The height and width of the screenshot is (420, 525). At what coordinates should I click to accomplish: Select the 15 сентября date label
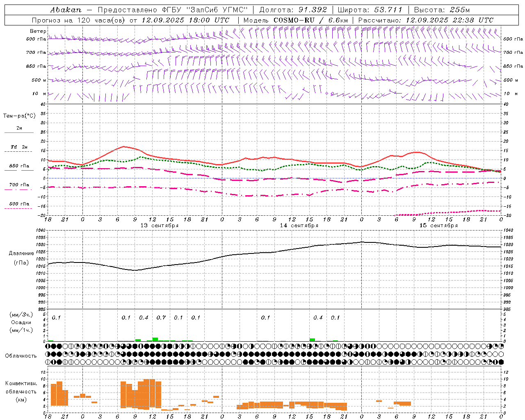click(x=438, y=226)
